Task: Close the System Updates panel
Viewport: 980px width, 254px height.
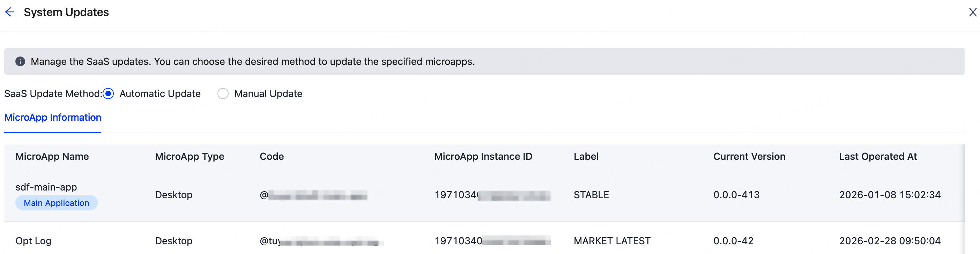Action: click(973, 12)
